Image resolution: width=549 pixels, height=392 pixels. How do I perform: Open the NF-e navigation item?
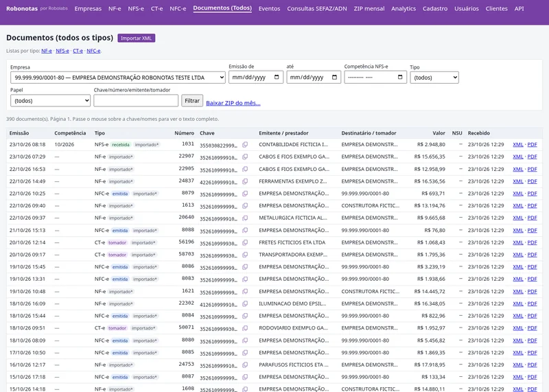115,9
